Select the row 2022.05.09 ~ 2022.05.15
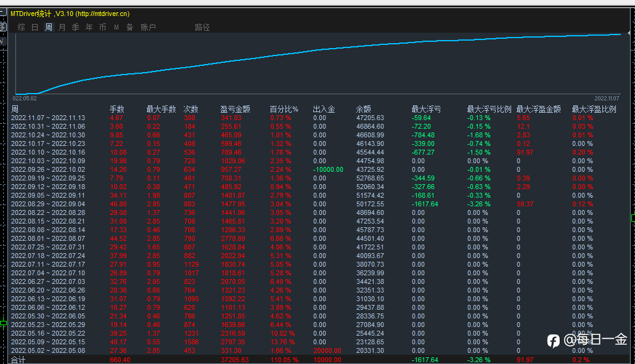 coord(318,342)
